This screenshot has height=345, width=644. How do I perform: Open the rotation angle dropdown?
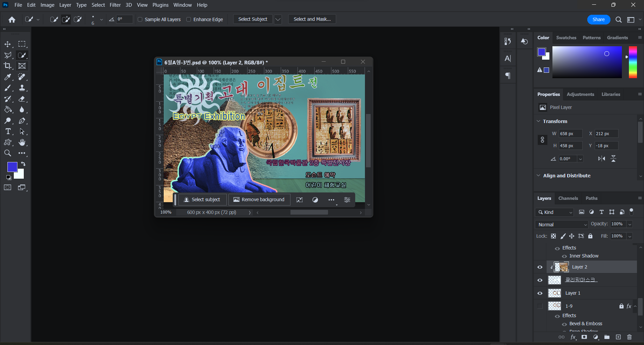(580, 159)
